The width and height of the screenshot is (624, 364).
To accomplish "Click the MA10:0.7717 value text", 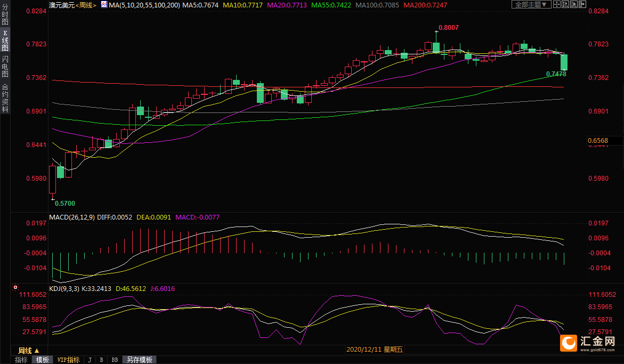I will point(243,5).
